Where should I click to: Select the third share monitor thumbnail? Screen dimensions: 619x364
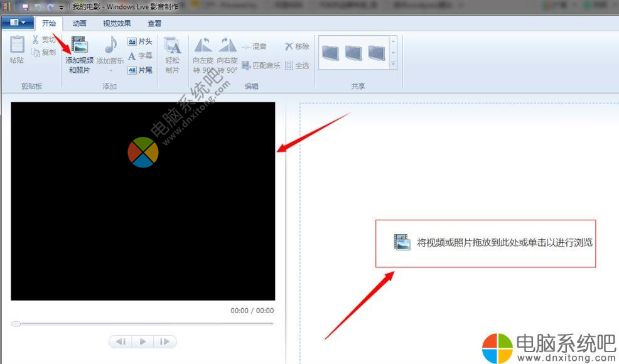(x=377, y=53)
